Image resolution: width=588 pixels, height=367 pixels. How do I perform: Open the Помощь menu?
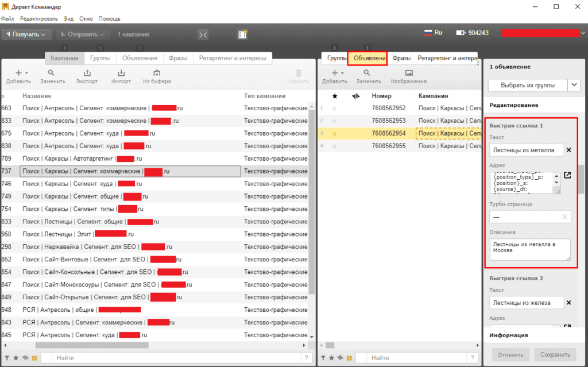tap(110, 18)
